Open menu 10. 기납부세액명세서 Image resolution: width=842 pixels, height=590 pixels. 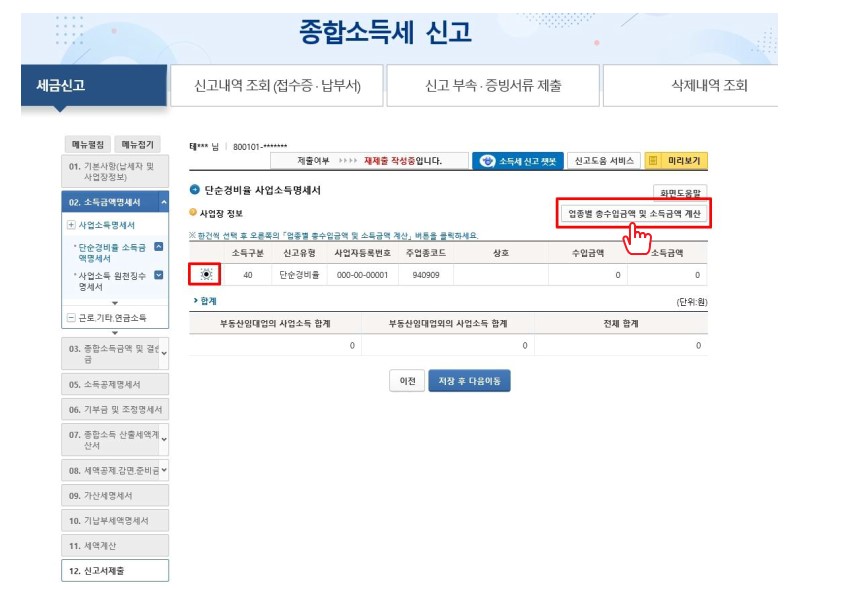(115, 521)
